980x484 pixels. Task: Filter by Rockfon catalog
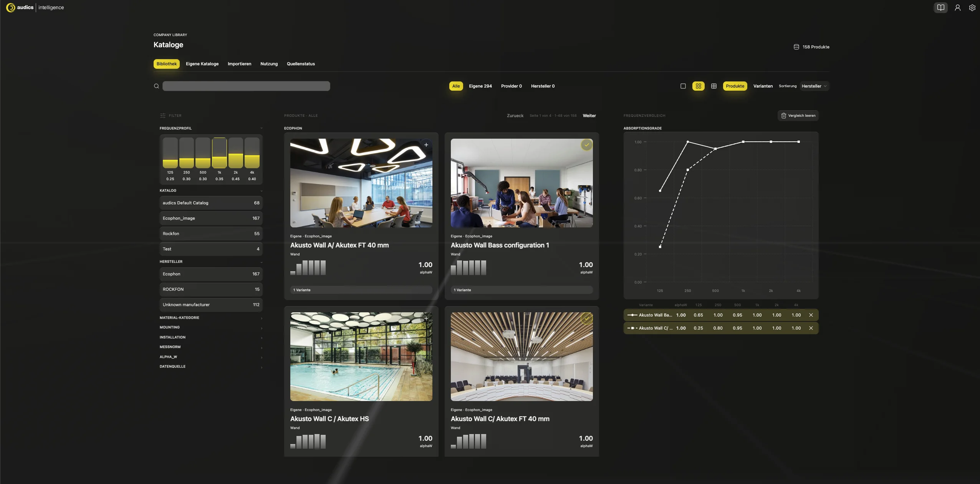211,234
